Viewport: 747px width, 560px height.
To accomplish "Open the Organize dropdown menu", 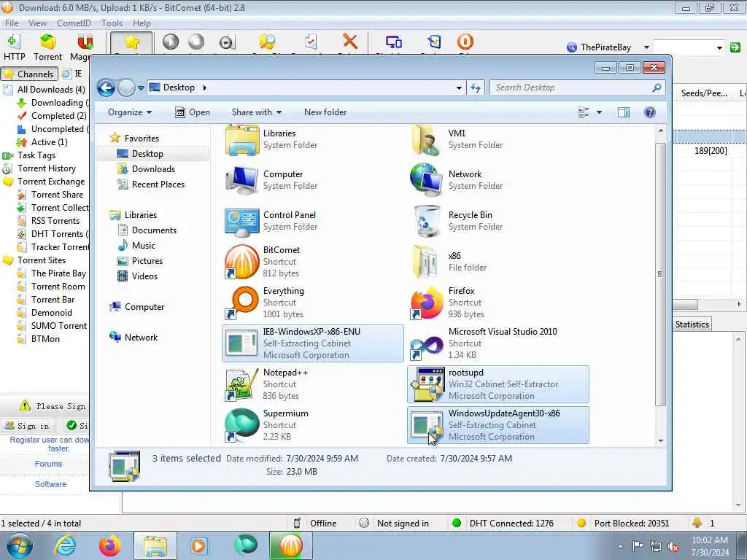I will (x=130, y=112).
